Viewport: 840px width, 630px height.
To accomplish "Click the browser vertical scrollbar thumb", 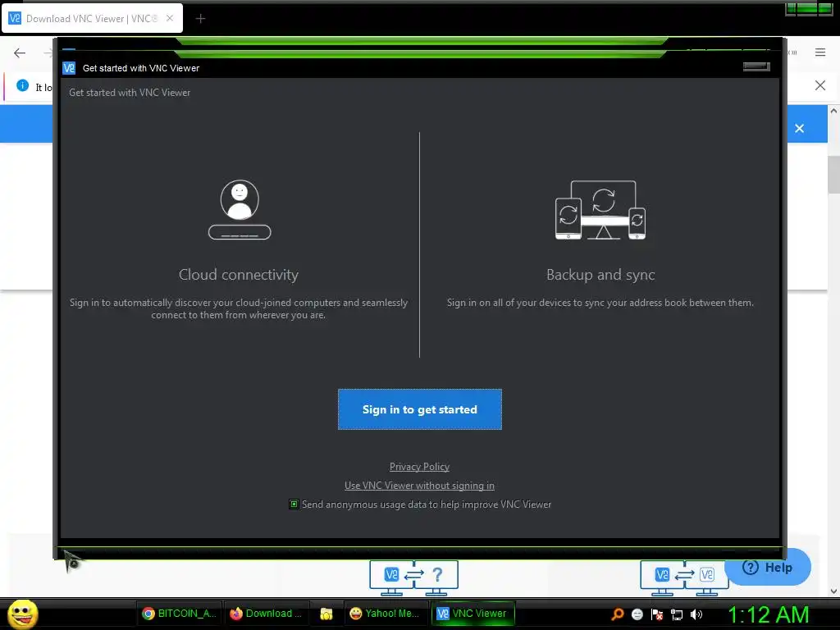I will click(x=833, y=174).
